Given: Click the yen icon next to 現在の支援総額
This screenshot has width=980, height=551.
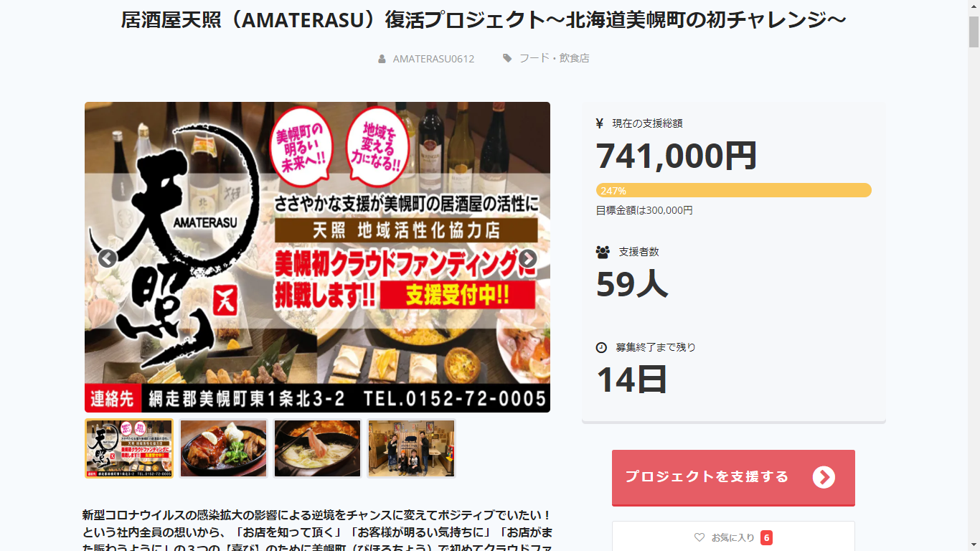Looking at the screenshot, I should click(600, 123).
